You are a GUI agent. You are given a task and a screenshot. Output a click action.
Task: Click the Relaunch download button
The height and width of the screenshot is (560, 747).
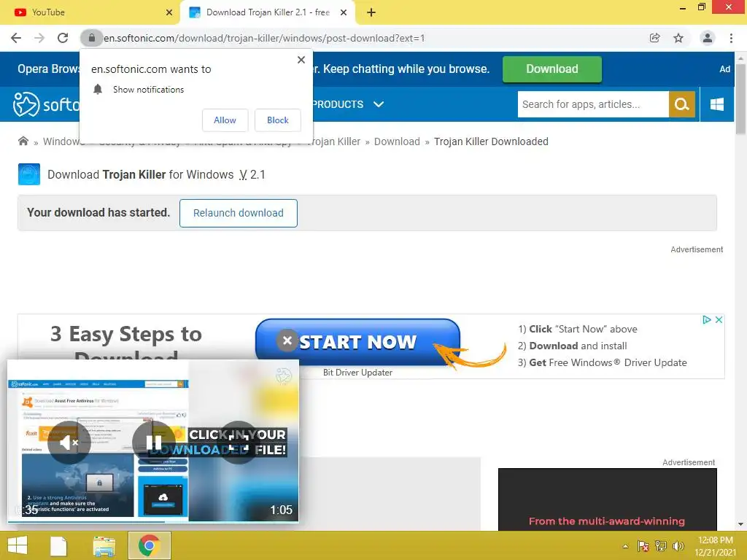pyautogui.click(x=239, y=213)
